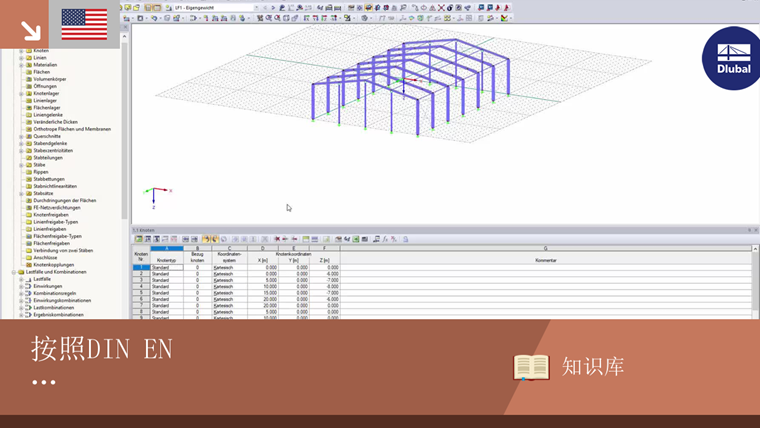Click the X value 15.000 in row 5
The height and width of the screenshot is (428, 760).
(x=263, y=293)
